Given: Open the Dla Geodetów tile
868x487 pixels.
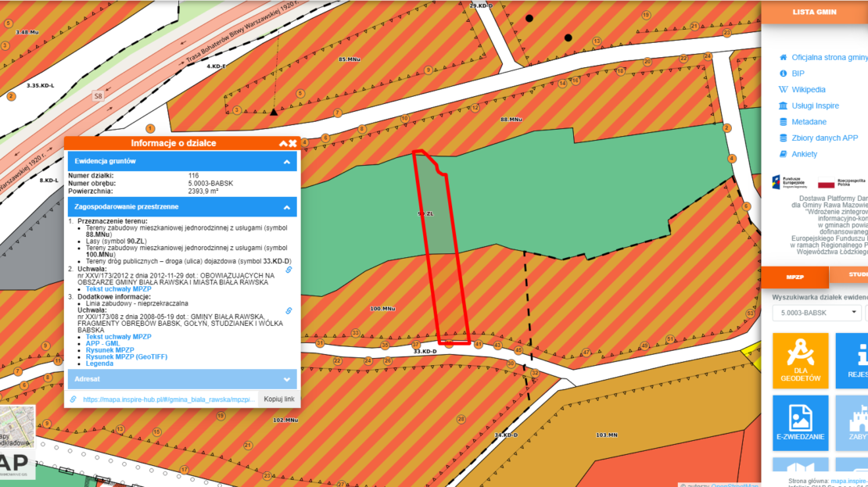Looking at the screenshot, I should tap(800, 360).
